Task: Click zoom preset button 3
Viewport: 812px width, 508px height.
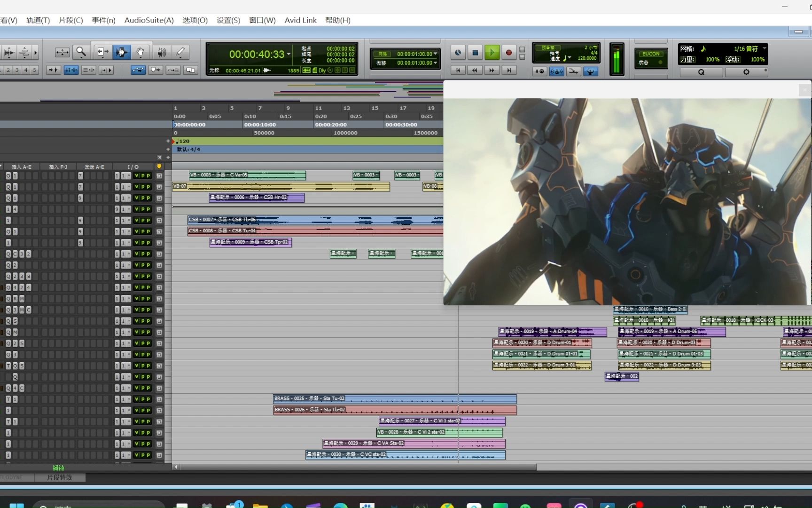Action: [17, 70]
